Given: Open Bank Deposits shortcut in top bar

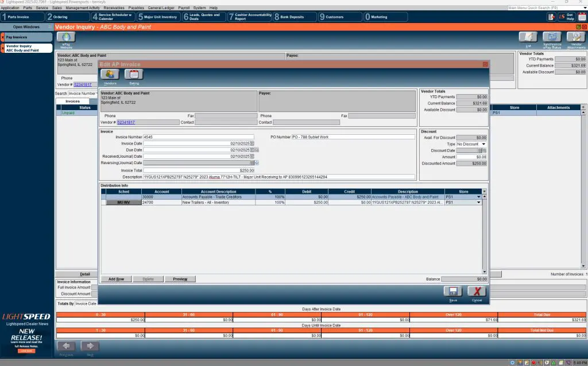Looking at the screenshot, I should (x=295, y=17).
